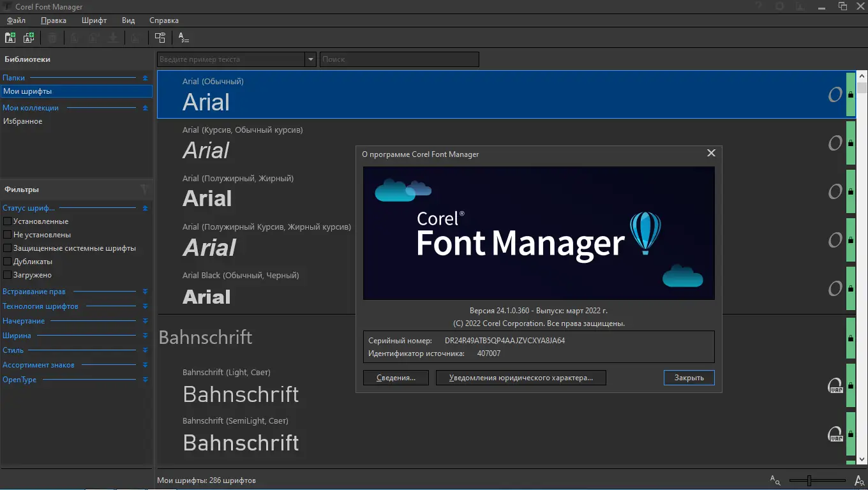The width and height of the screenshot is (868, 490).
Task: Check the Не установлены filter
Action: tap(8, 235)
